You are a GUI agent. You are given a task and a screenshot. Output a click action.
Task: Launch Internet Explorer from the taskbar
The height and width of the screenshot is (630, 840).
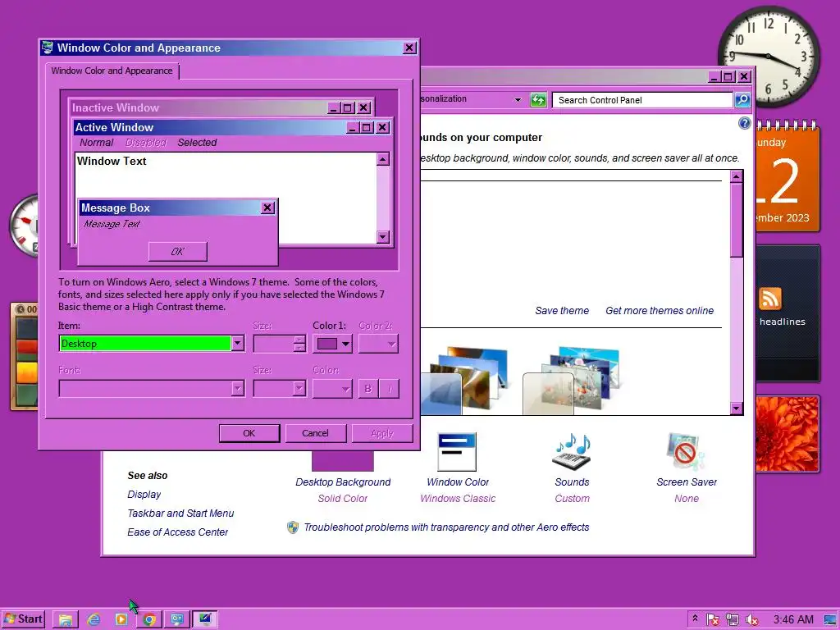pyautogui.click(x=94, y=619)
